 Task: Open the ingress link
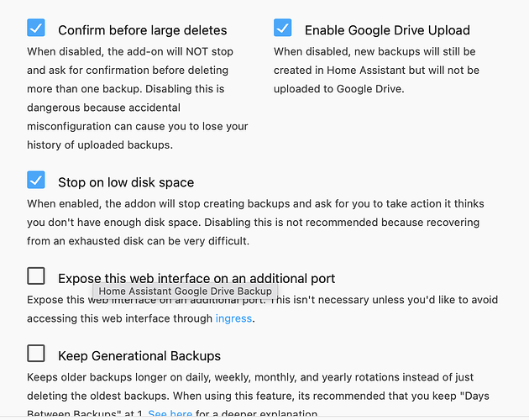click(x=233, y=318)
